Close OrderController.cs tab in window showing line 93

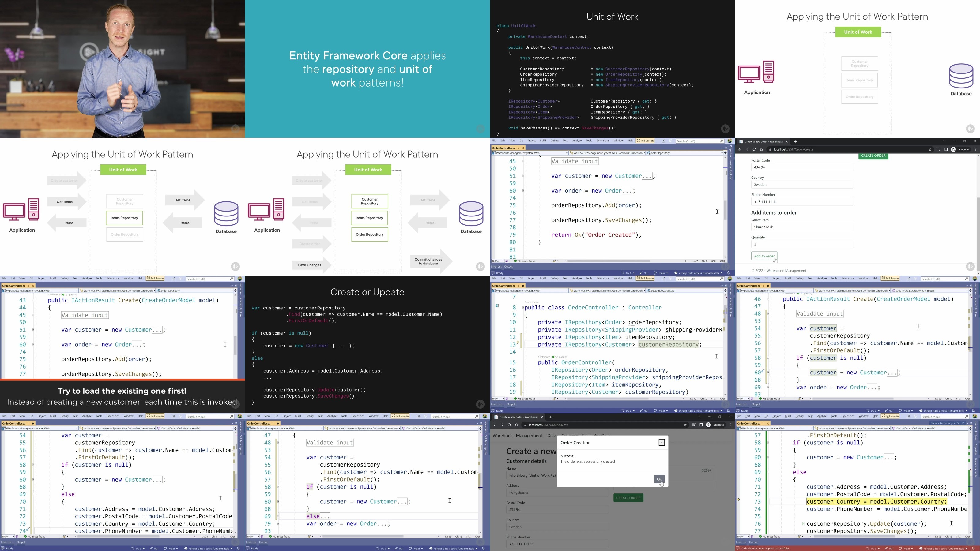(278, 423)
